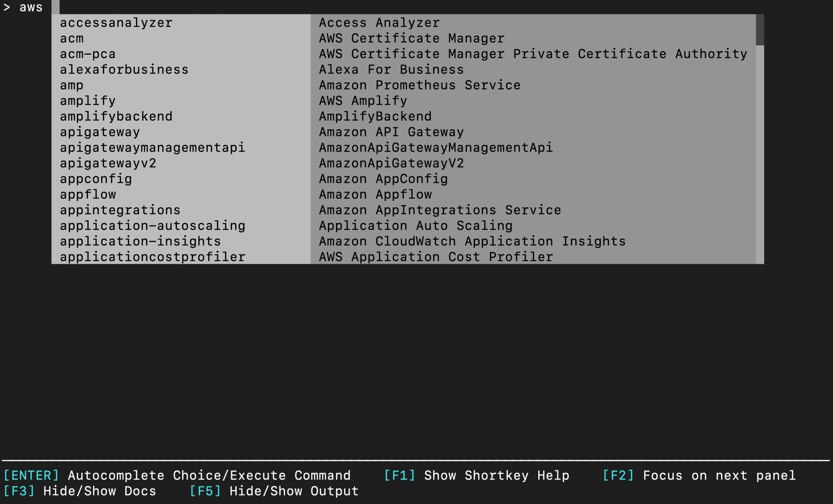Click the Amazon API Gateway description

click(x=391, y=131)
